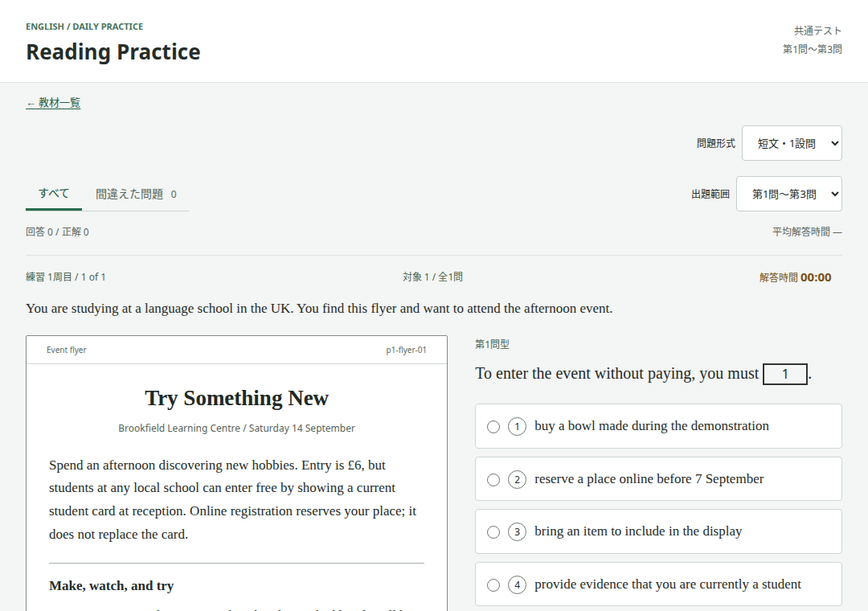Click the circled number 3 answer icon
Screen dimensions: 868x611
point(517,531)
